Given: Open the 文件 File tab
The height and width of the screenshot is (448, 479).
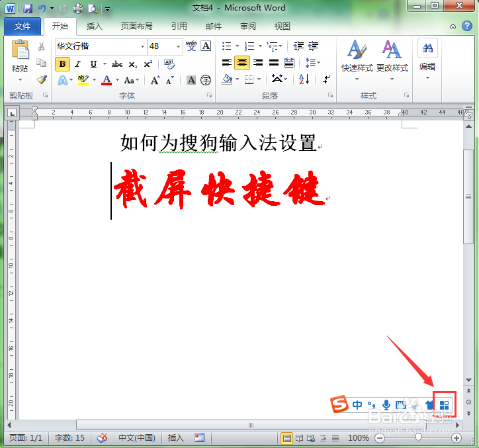Looking at the screenshot, I should click(22, 26).
